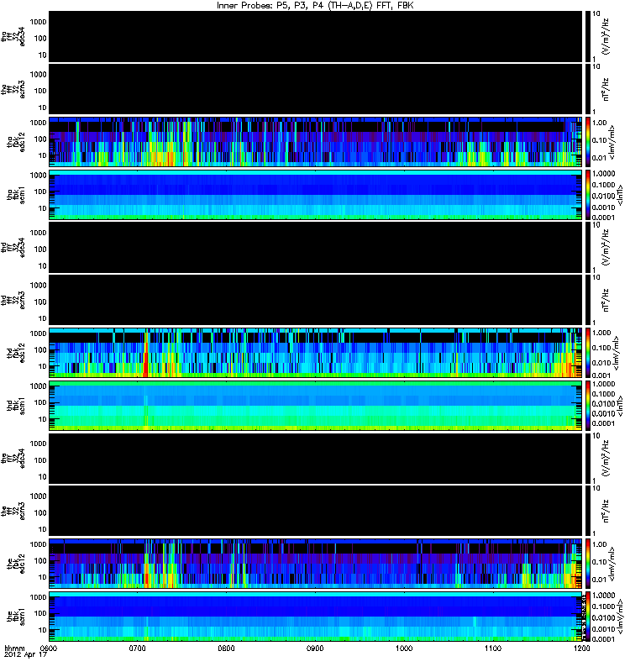Click the 0900 time axis tick label

coord(316,648)
